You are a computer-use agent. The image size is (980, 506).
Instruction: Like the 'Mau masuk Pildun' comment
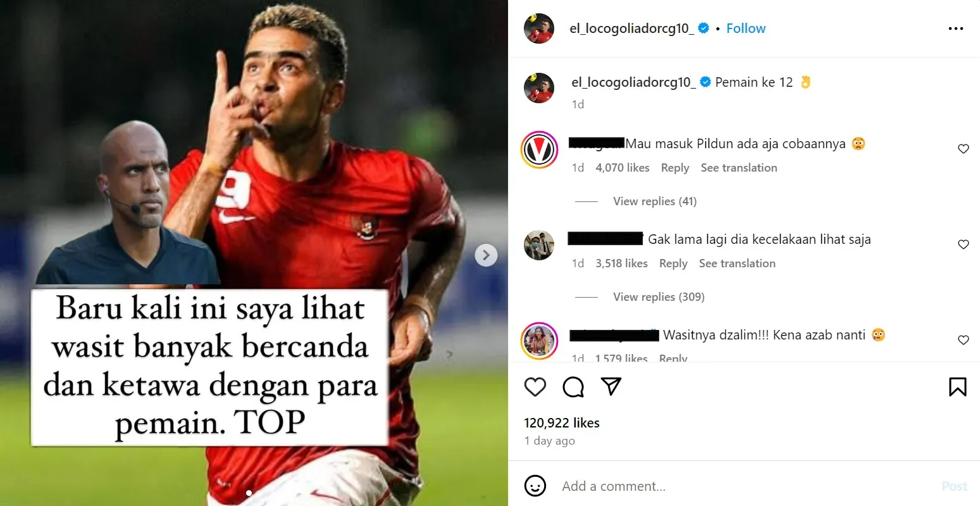964,149
